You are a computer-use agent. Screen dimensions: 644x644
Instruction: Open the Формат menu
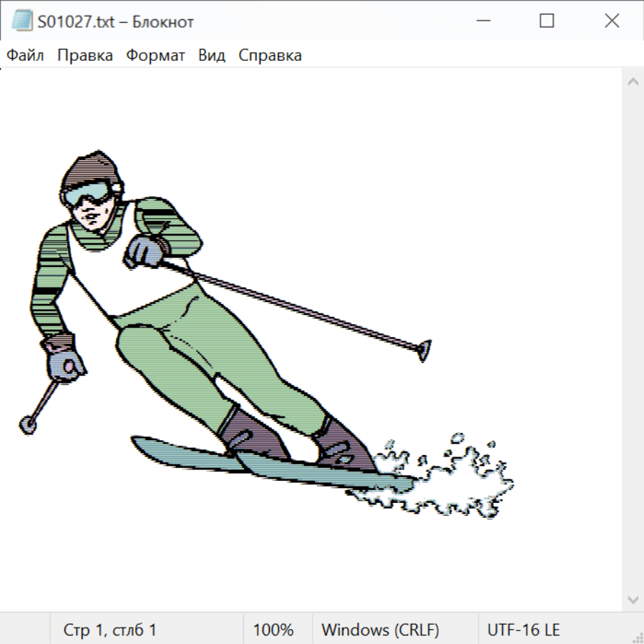point(155,56)
